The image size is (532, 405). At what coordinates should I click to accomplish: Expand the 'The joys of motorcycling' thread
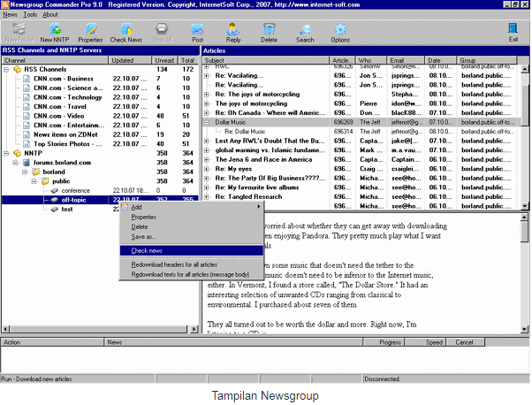[206, 103]
